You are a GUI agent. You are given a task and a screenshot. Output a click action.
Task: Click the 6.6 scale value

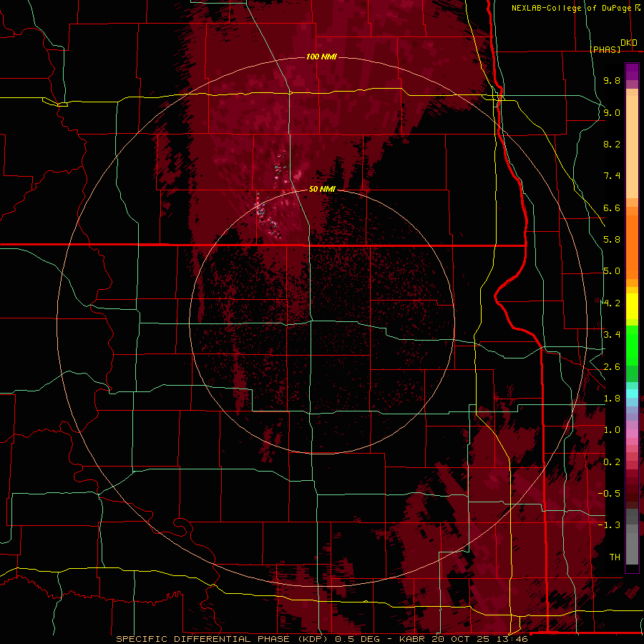(612, 208)
